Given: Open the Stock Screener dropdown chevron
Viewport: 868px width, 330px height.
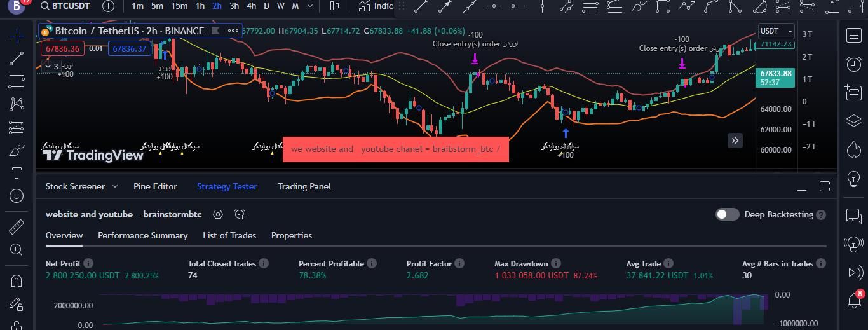Looking at the screenshot, I should [x=115, y=186].
